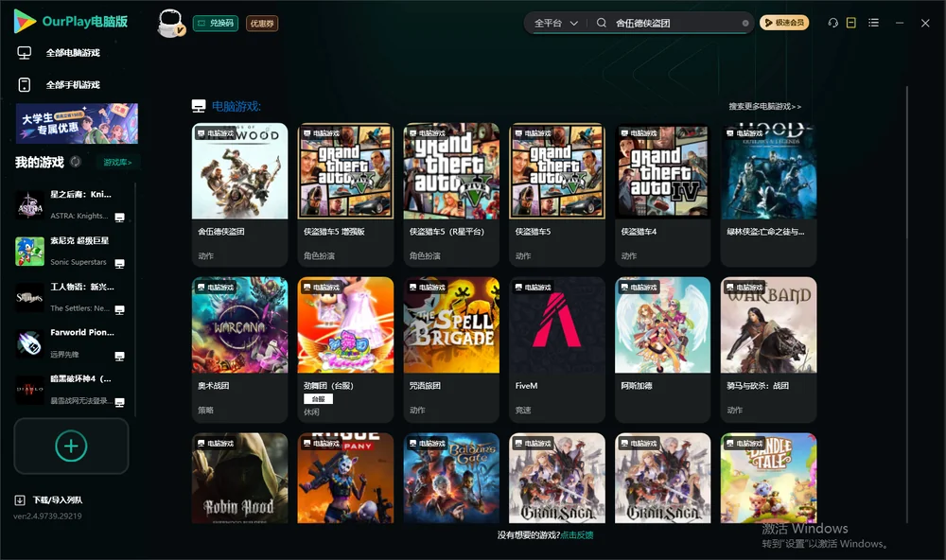Click the 全部手机游戏 phone icon
This screenshot has width=946, height=560.
click(x=25, y=85)
